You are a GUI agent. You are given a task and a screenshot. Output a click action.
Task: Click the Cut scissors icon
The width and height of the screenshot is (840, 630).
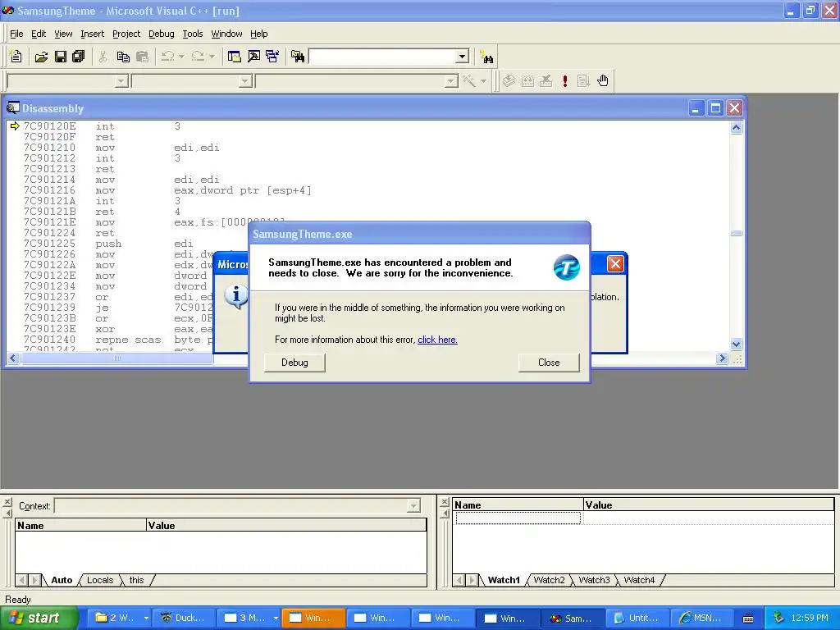[x=103, y=57]
